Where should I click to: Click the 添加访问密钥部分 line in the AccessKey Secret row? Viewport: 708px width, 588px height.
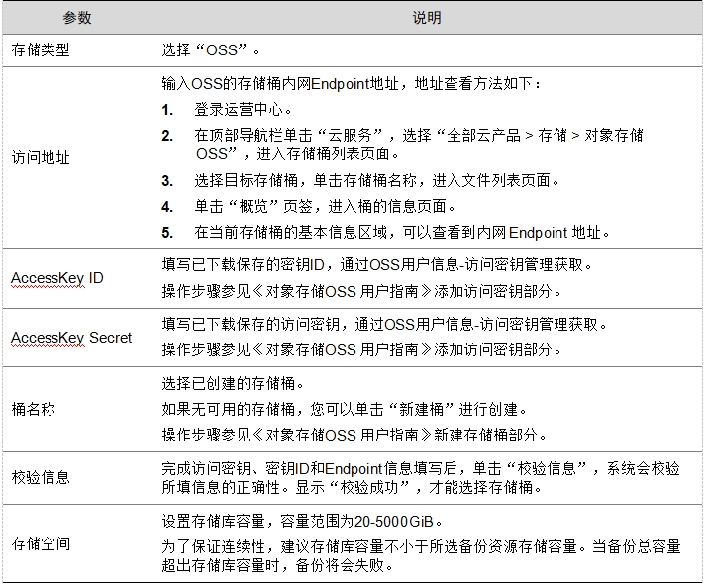click(x=361, y=349)
